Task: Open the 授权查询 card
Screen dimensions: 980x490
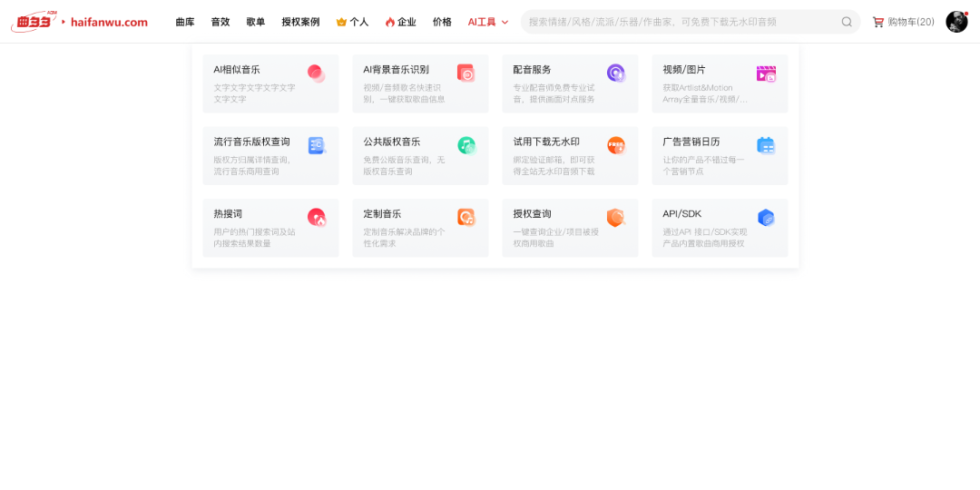Action: [x=570, y=227]
